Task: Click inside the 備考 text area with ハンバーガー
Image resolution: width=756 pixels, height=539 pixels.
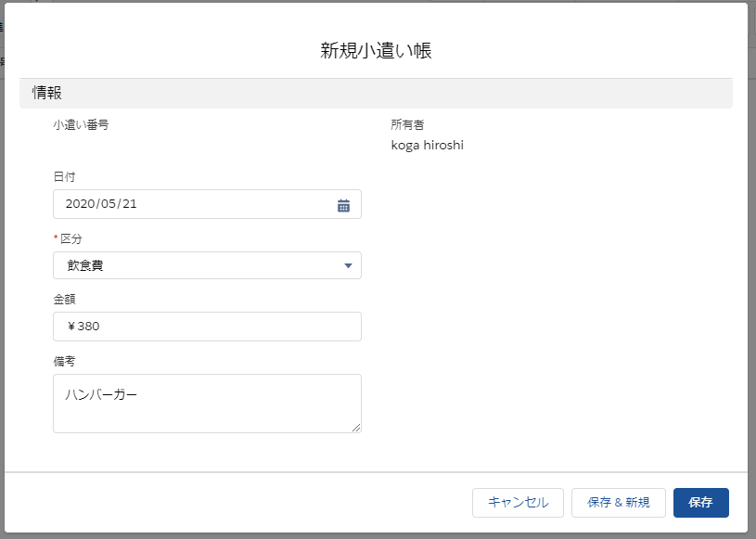Action: click(x=207, y=404)
